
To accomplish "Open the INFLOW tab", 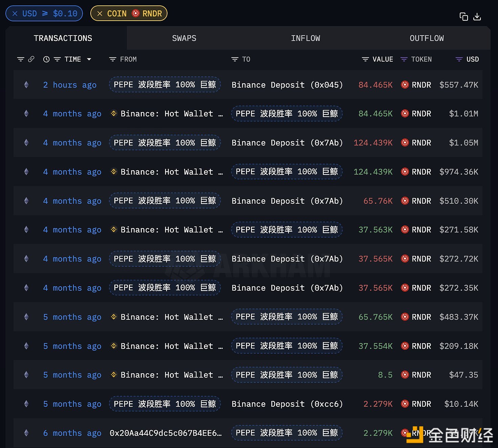I will click(305, 38).
